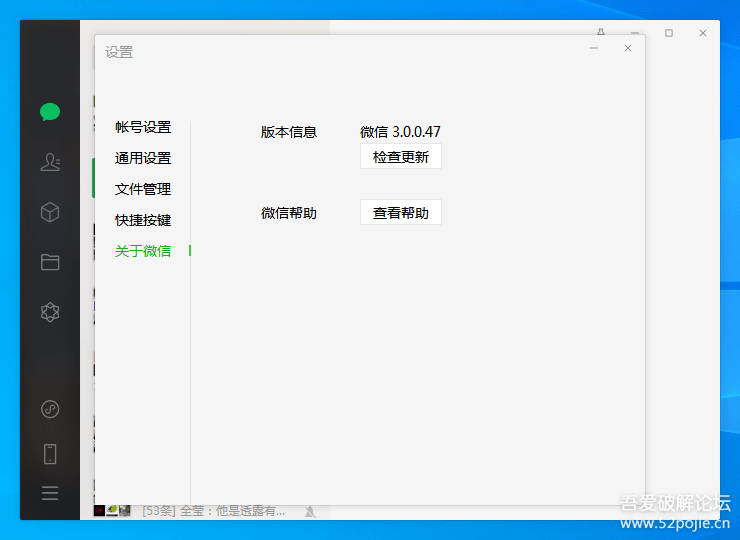Click the mobile phone icon in sidebar
Viewport: 740px width, 540px height.
tap(50, 454)
